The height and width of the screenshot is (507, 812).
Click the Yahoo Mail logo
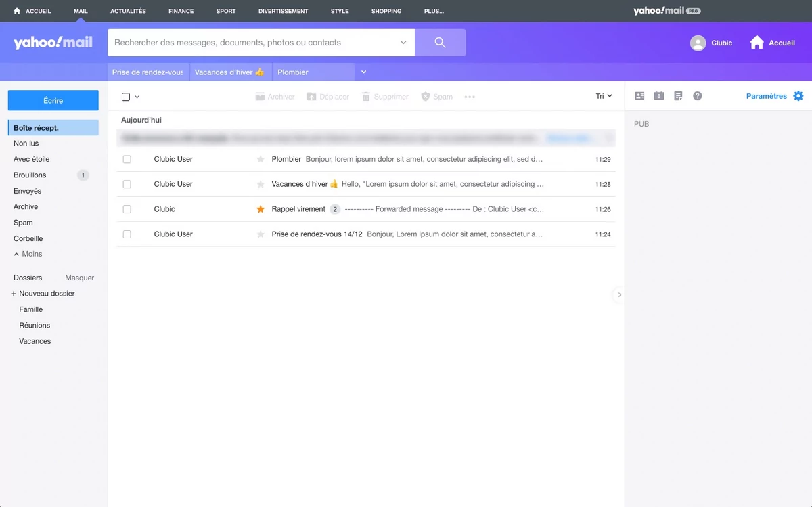[53, 43]
